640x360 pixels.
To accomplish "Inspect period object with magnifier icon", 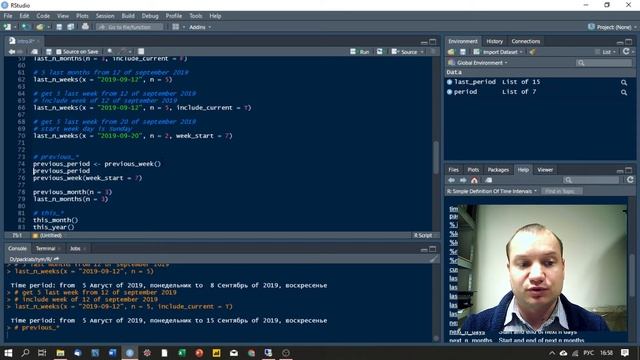I will pos(624,92).
